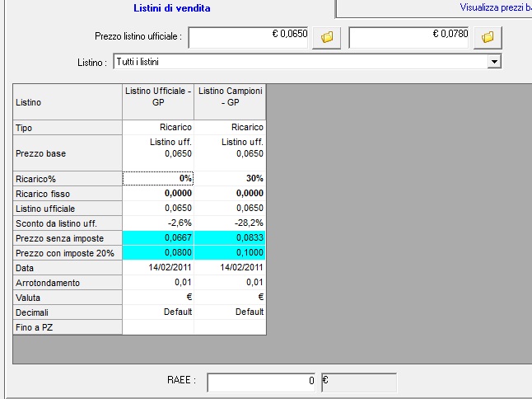
Task: Click the 'Fino a PZ' row header
Action: click(x=68, y=327)
